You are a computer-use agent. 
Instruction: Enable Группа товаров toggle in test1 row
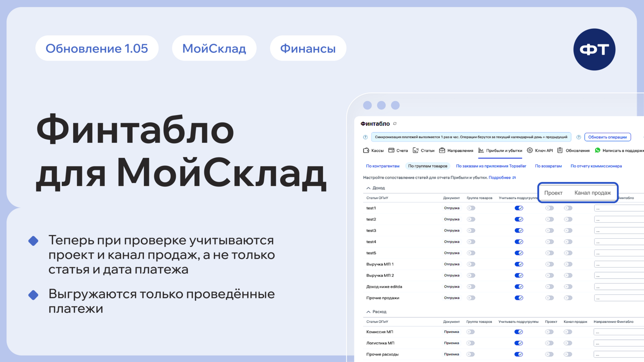point(471,208)
